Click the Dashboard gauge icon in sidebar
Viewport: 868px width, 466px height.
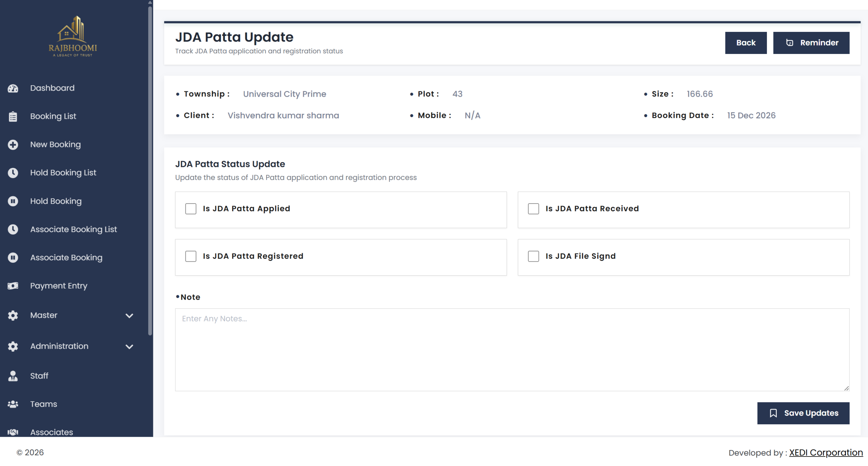coord(13,88)
